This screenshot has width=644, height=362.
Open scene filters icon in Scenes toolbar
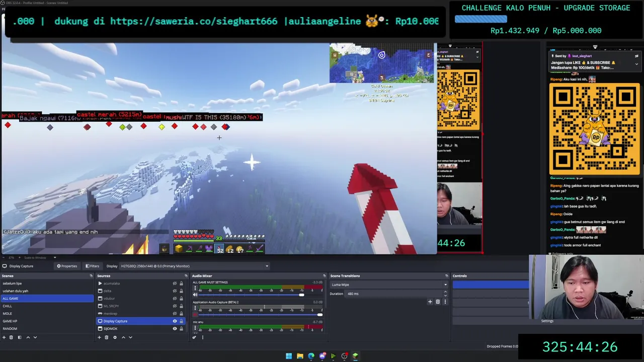click(19, 337)
